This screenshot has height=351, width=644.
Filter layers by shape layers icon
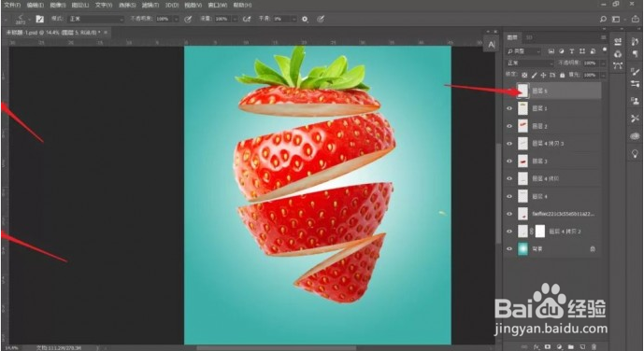[x=581, y=51]
